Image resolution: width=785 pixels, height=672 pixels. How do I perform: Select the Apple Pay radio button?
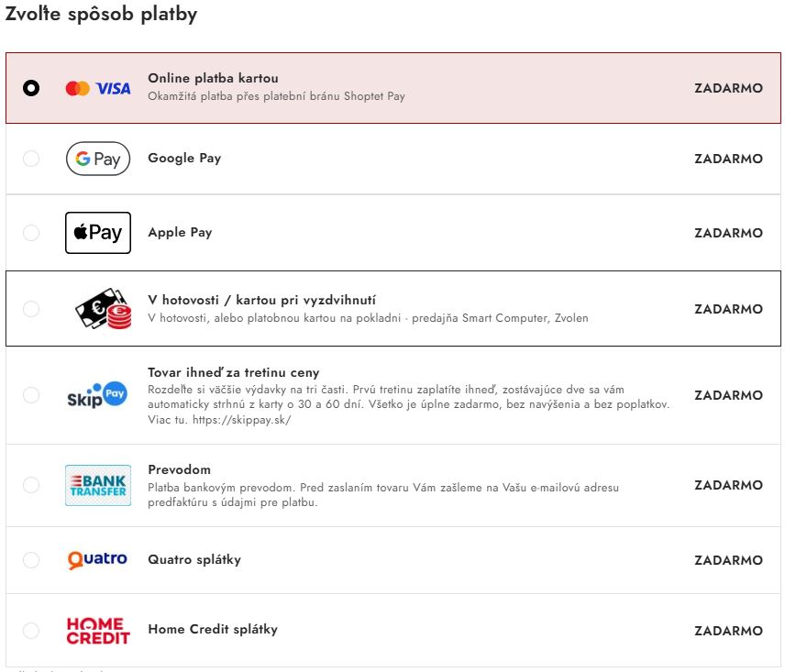point(31,233)
